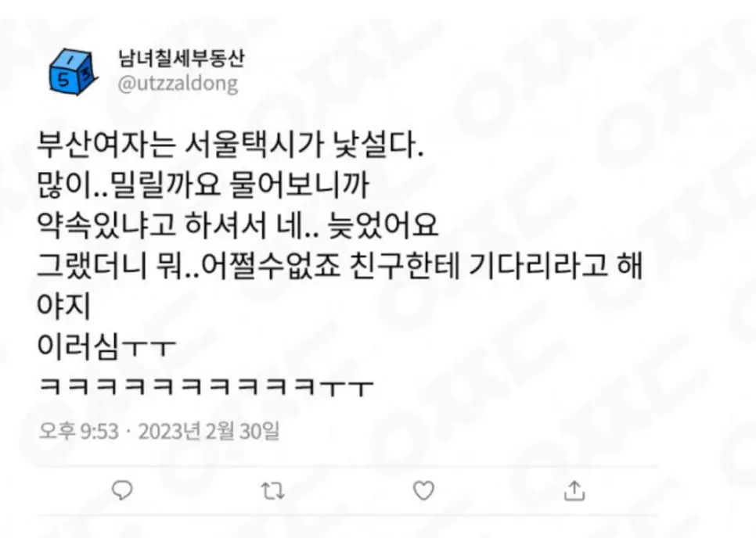Image resolution: width=756 pixels, height=538 pixels.
Task: Click the retweet arrows icon
Action: (x=273, y=491)
